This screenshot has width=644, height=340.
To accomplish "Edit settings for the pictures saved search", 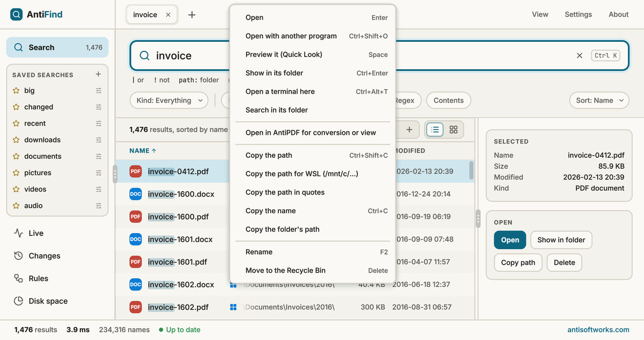I will pyautogui.click(x=99, y=173).
